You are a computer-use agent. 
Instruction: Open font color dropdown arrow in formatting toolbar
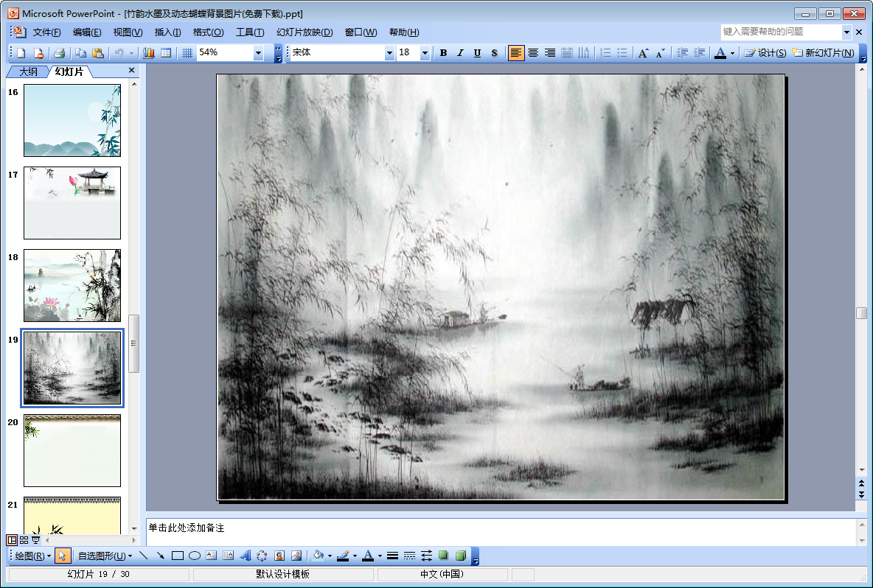point(732,53)
